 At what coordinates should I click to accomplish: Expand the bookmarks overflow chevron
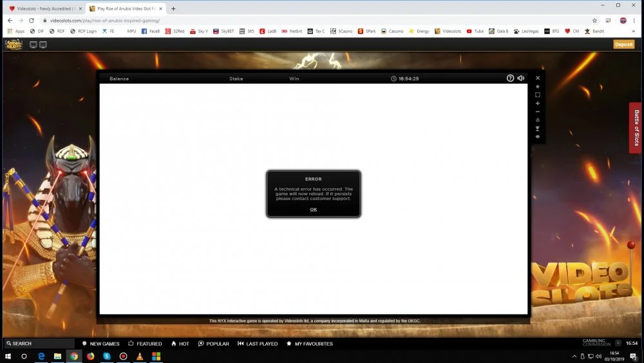pyautogui.click(x=633, y=31)
